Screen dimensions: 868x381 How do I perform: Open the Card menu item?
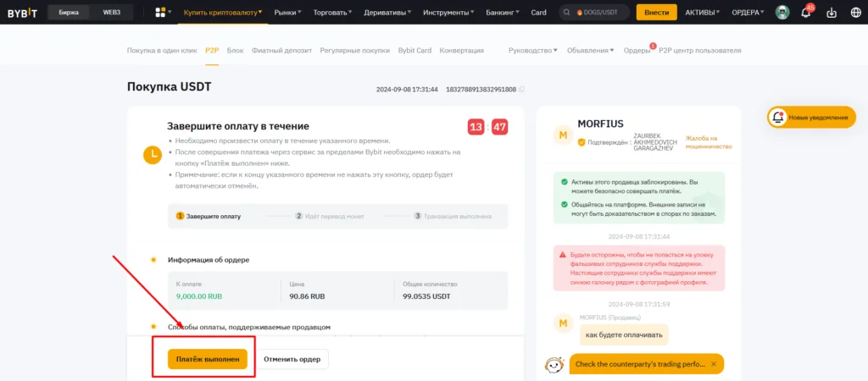coord(538,12)
